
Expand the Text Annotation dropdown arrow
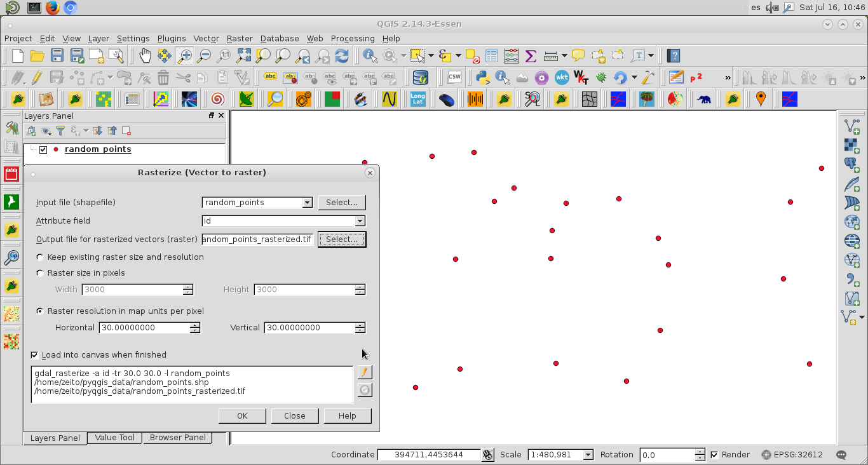tap(651, 56)
